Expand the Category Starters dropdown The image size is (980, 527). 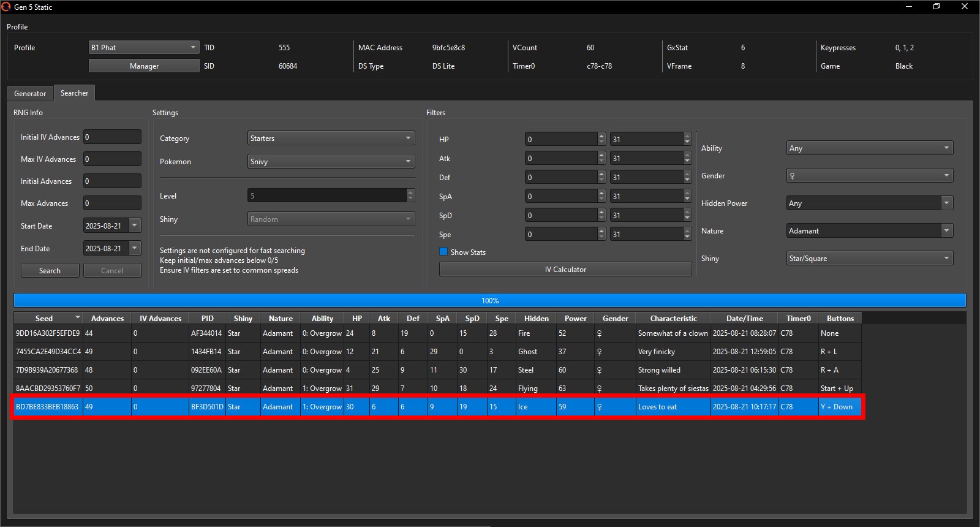331,138
